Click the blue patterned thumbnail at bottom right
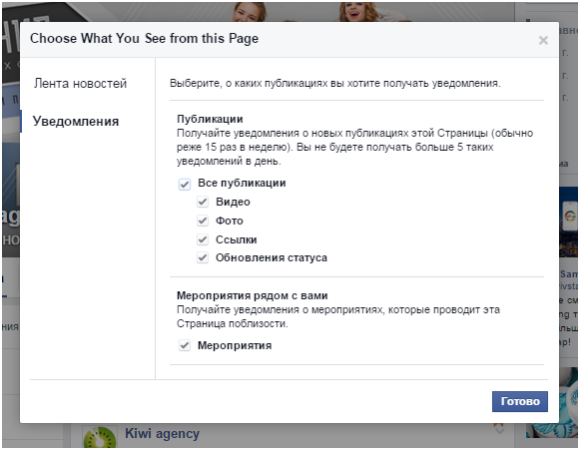This screenshot has width=580, height=450. point(568,403)
